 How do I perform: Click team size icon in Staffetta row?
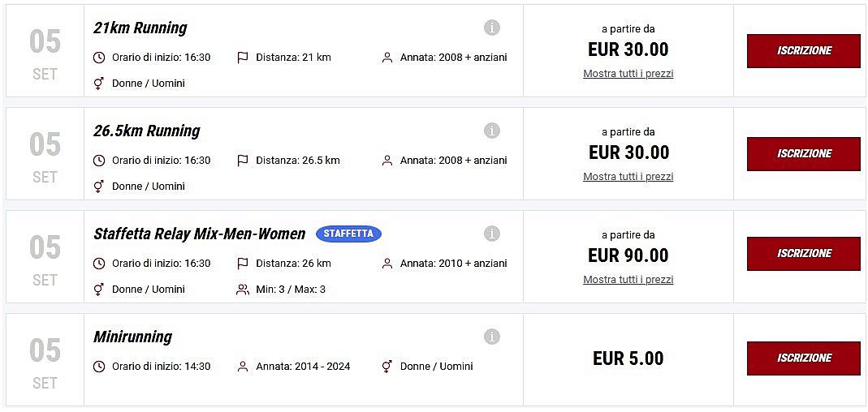242,290
